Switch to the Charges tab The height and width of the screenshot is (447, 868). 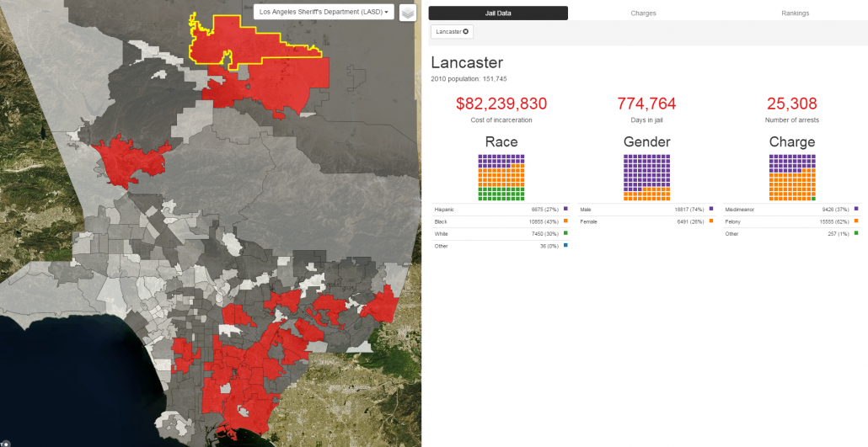coord(643,13)
